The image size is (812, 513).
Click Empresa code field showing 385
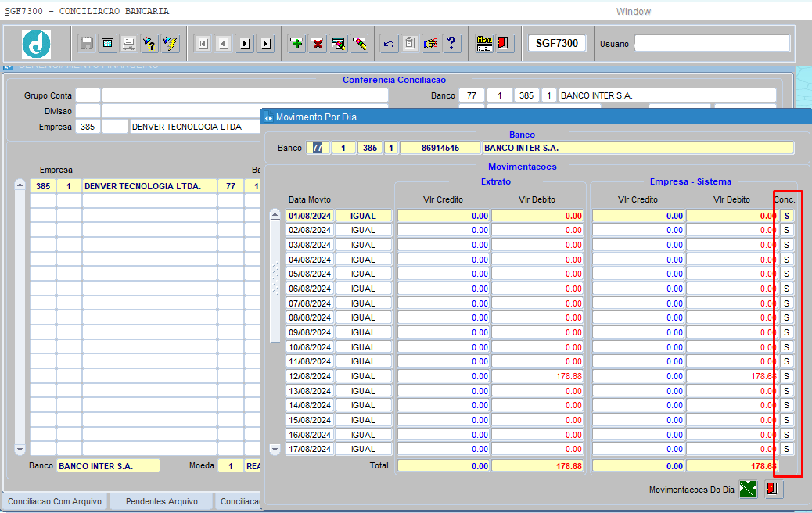[x=88, y=127]
